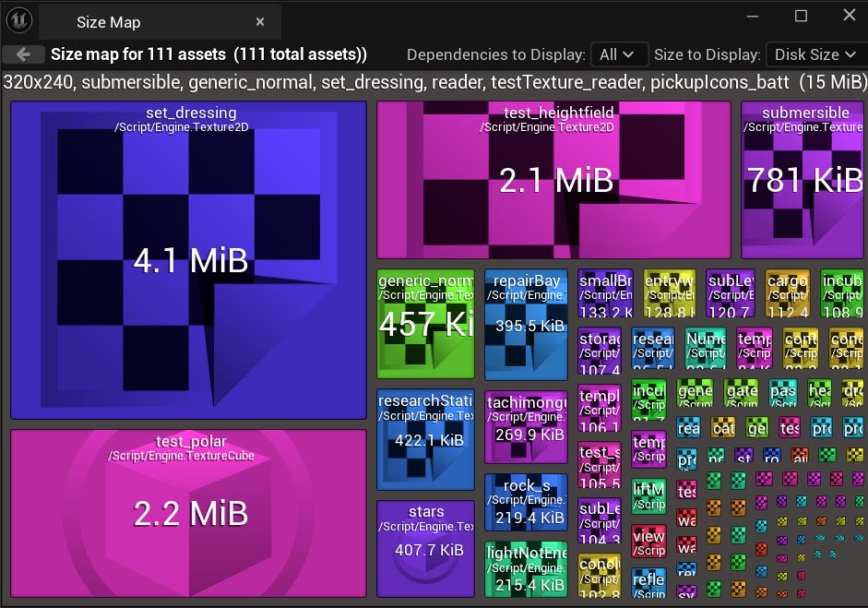Image resolution: width=868 pixels, height=608 pixels.
Task: Select the test_polar TextureCube tile
Action: pyautogui.click(x=189, y=513)
